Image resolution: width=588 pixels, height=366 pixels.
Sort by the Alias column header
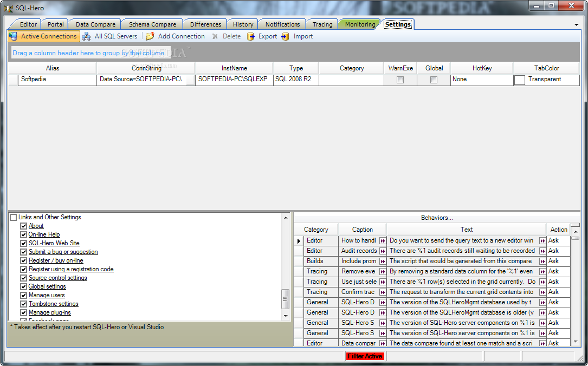tap(53, 68)
